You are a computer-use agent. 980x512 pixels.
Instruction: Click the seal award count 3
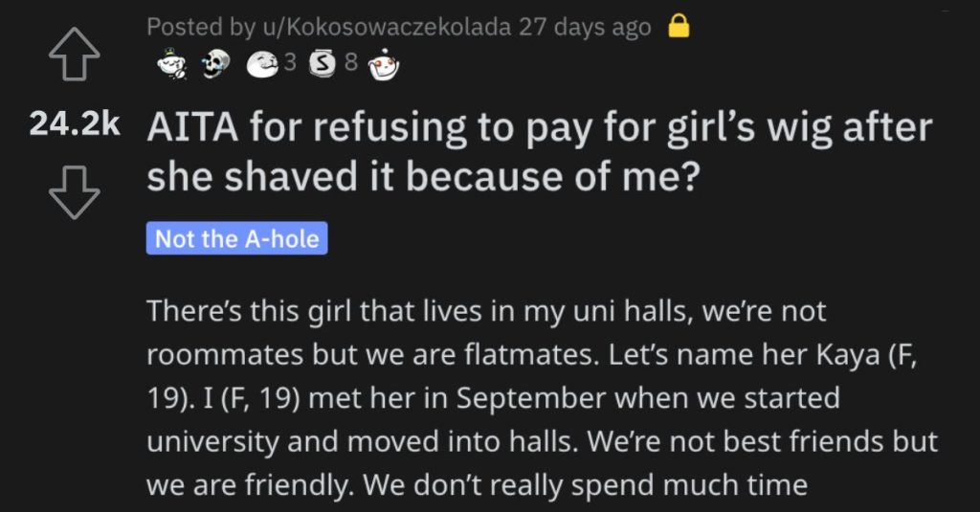[x=290, y=62]
